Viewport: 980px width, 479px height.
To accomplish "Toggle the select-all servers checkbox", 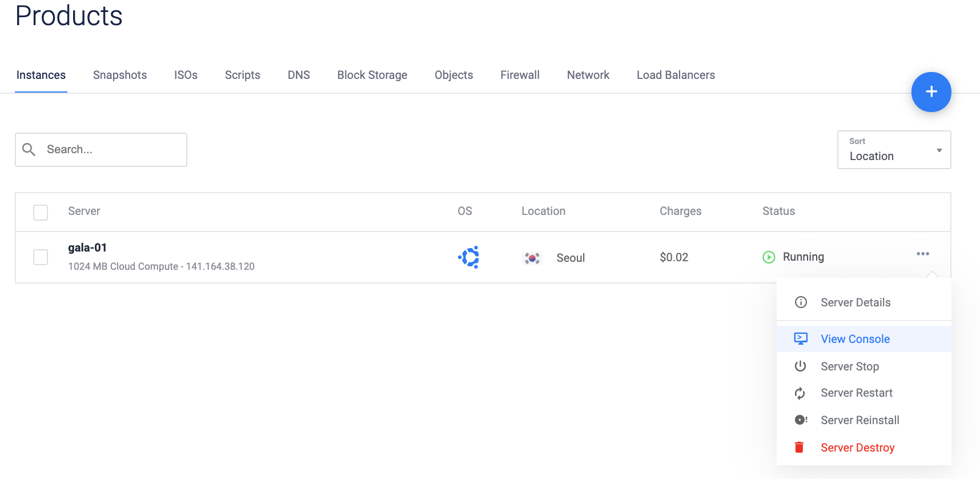I will click(x=41, y=212).
